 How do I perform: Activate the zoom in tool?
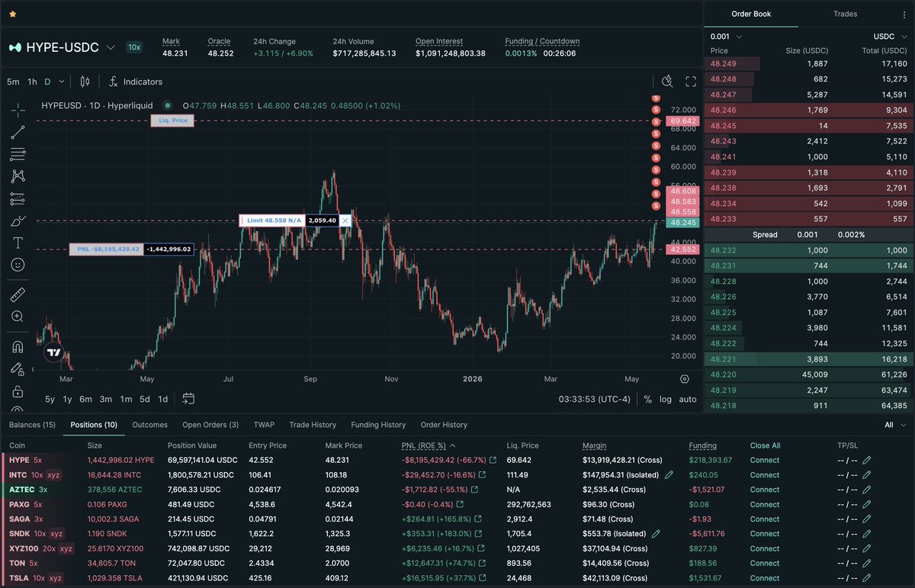(18, 316)
